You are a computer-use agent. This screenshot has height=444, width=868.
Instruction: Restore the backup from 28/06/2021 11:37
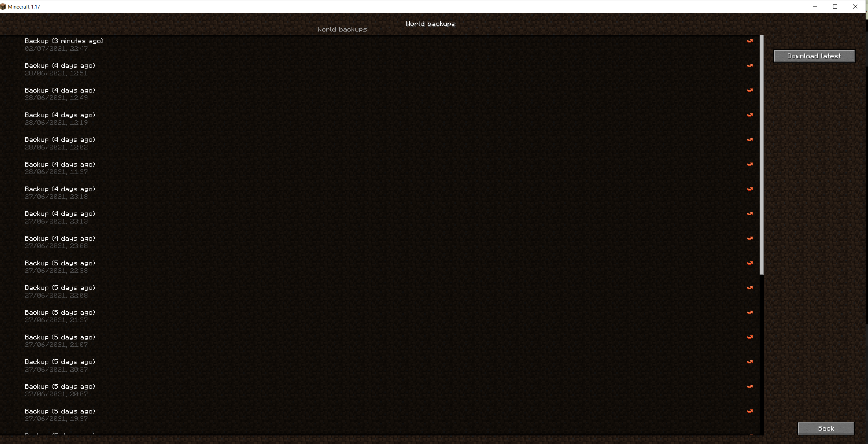tap(750, 164)
